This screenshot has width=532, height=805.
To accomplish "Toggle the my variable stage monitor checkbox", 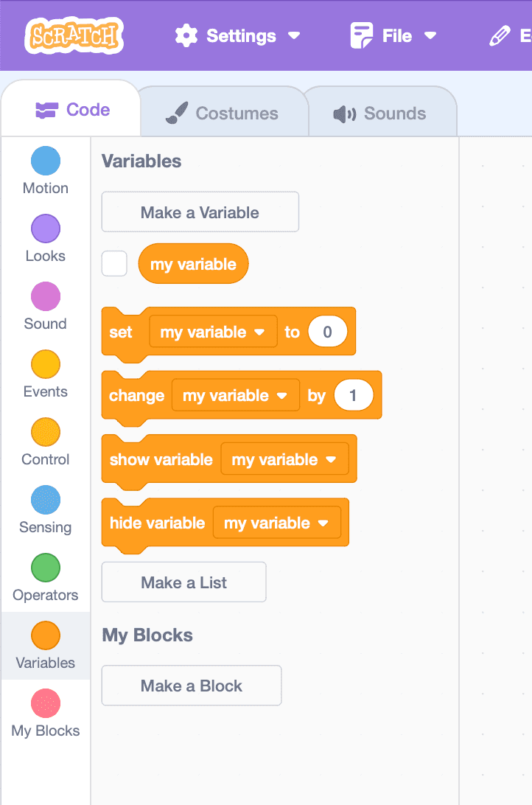I will coord(114,264).
